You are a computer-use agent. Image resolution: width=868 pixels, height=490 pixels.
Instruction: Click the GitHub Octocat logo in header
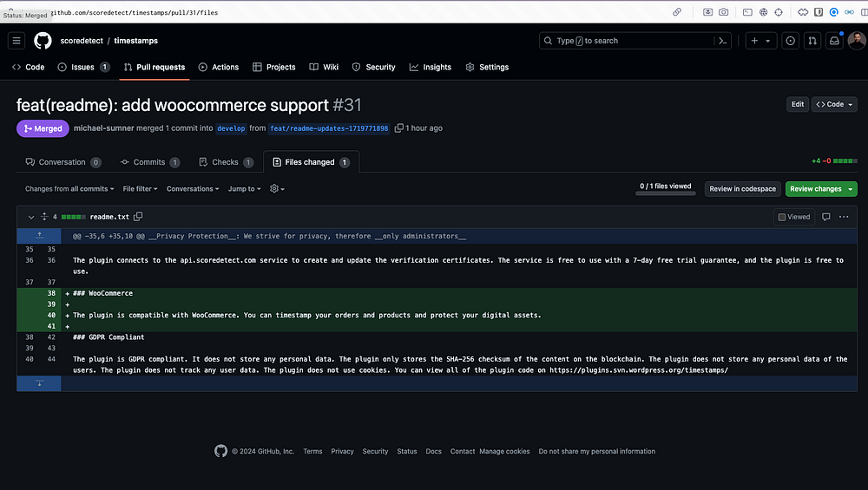[43, 41]
